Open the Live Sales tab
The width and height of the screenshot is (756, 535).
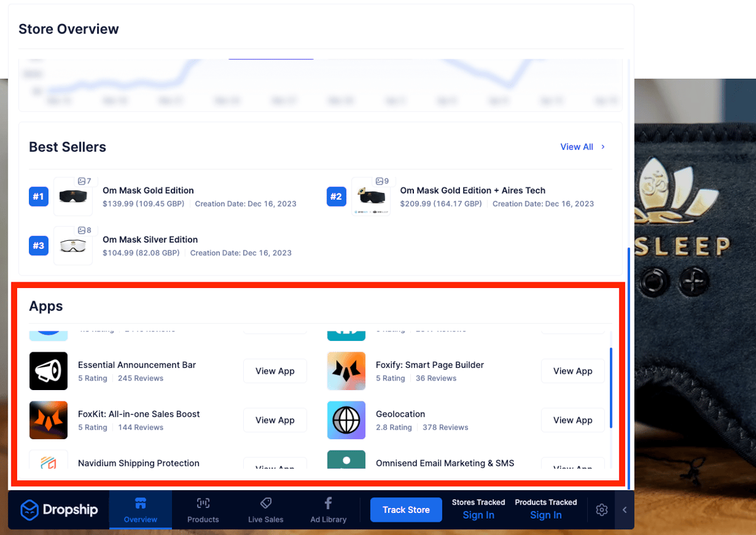coord(266,510)
